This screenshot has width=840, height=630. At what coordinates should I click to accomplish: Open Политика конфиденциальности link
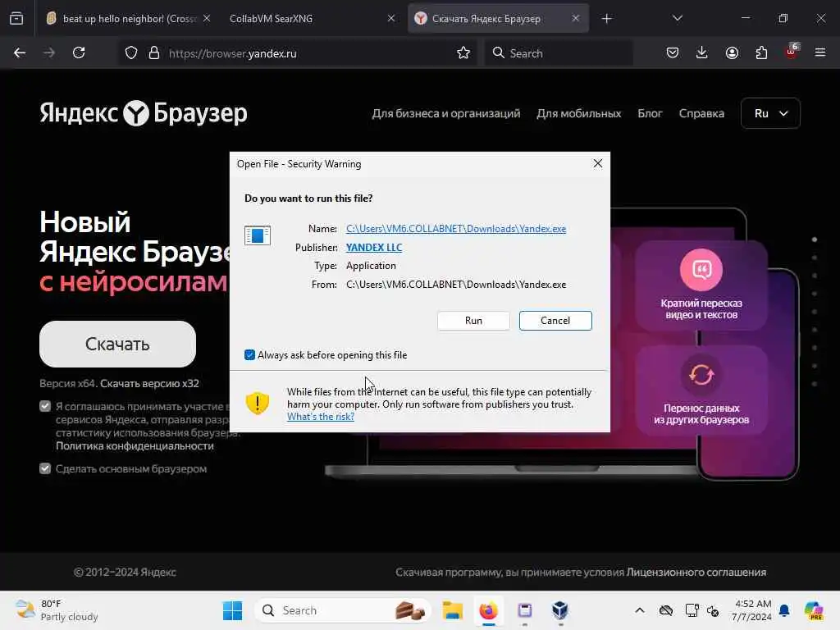coord(135,445)
